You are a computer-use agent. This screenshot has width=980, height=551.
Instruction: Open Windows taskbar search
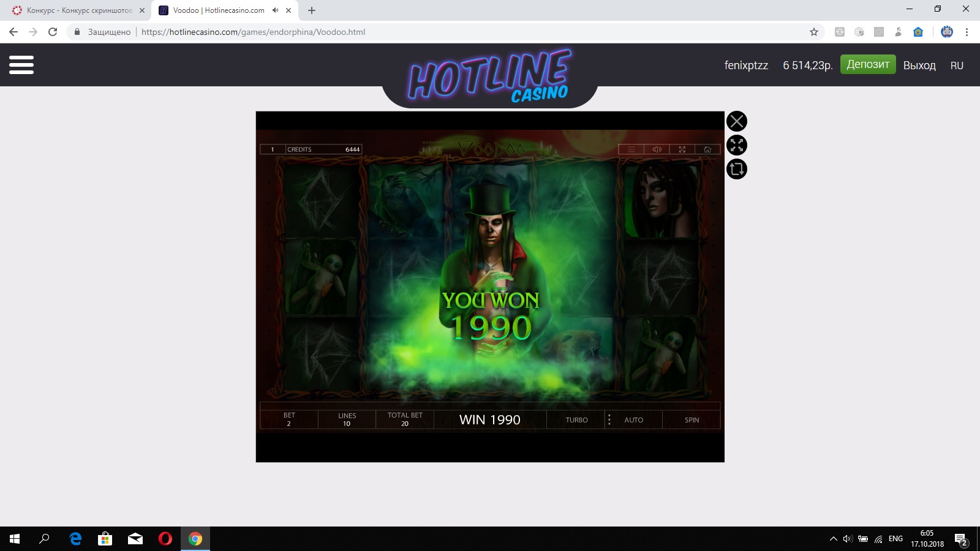coord(44,539)
